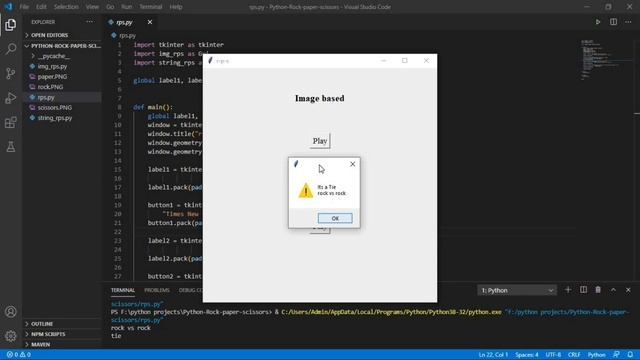Open rock.PNG in the explorer
640x360 pixels.
point(50,87)
